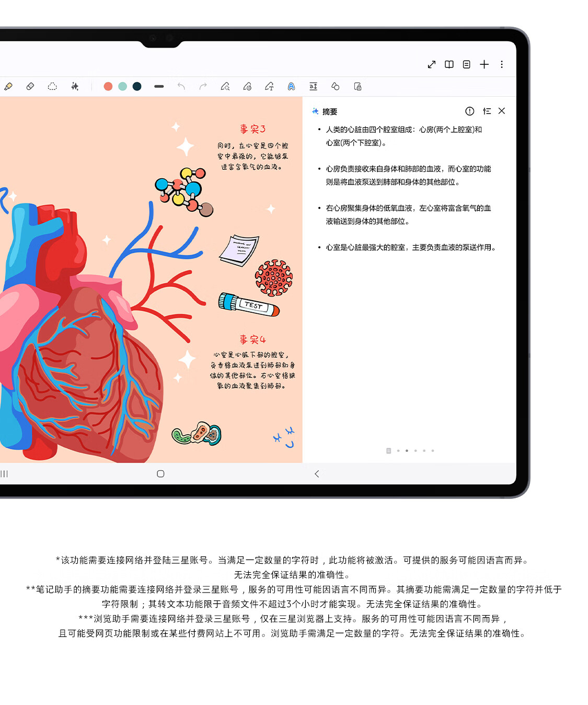Tap the Home navigation button

click(160, 474)
